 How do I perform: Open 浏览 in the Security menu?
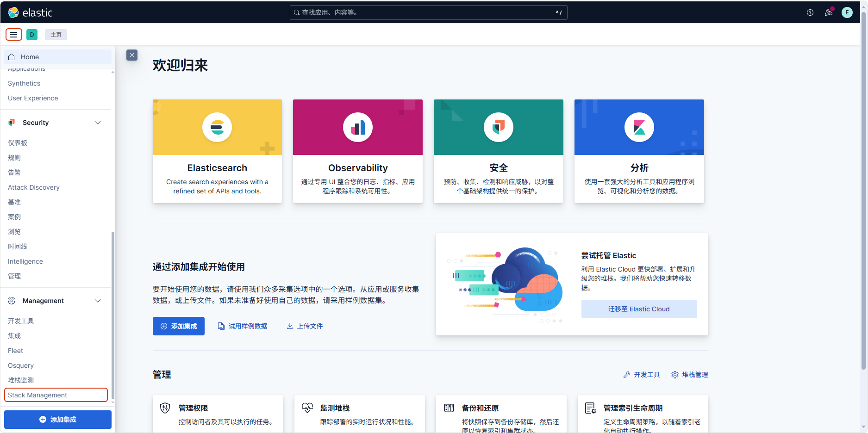pyautogui.click(x=14, y=232)
